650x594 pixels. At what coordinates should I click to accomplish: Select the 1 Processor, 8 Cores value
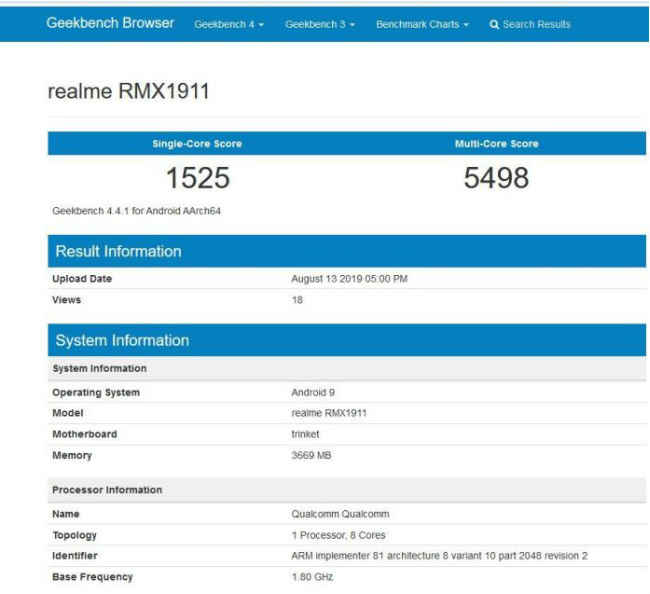[339, 535]
